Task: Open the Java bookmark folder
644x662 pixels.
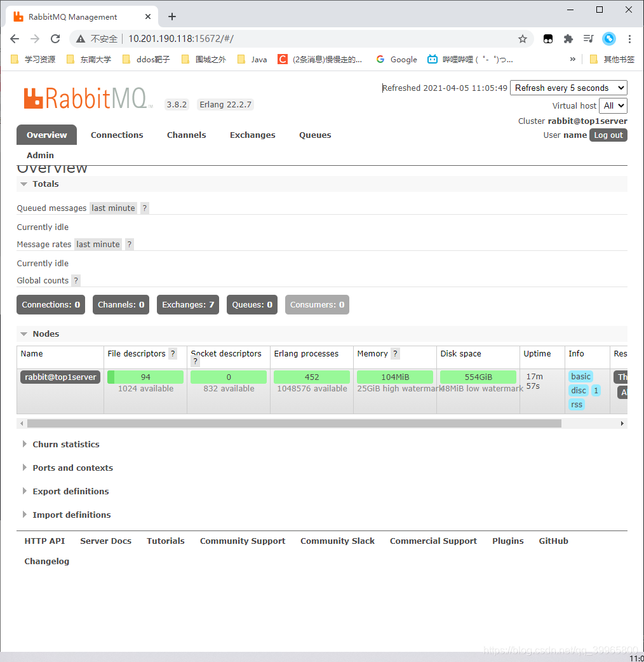Action: pyautogui.click(x=252, y=60)
